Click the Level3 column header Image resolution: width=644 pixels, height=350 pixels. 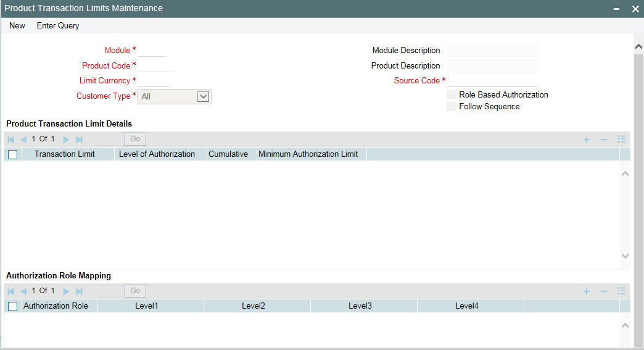click(x=364, y=306)
